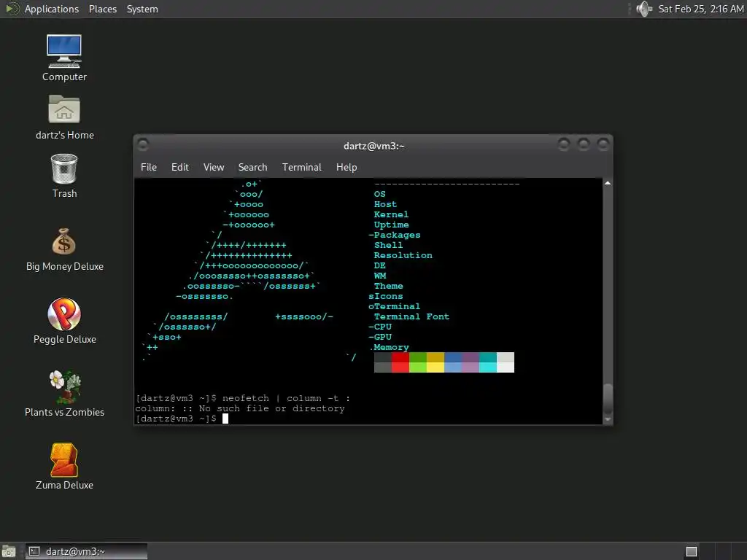
Task: Click the 'WM' label in neofetch output
Action: coord(380,276)
